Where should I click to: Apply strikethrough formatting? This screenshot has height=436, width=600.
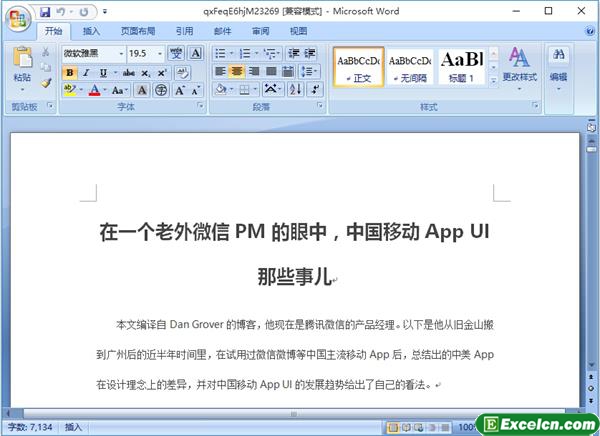pos(127,72)
